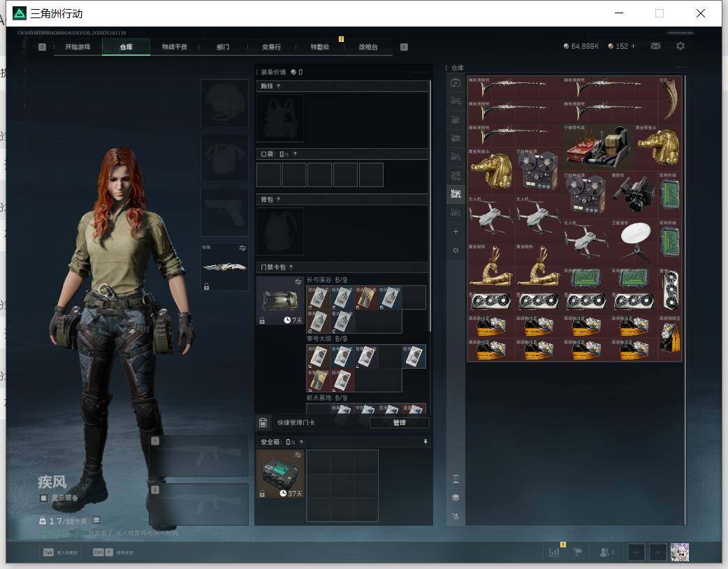
Task: Open the mail envelope icon
Action: click(x=655, y=46)
